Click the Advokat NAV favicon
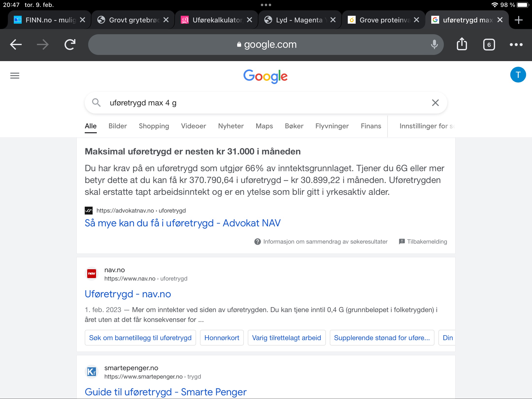This screenshot has height=399, width=532. [89, 211]
